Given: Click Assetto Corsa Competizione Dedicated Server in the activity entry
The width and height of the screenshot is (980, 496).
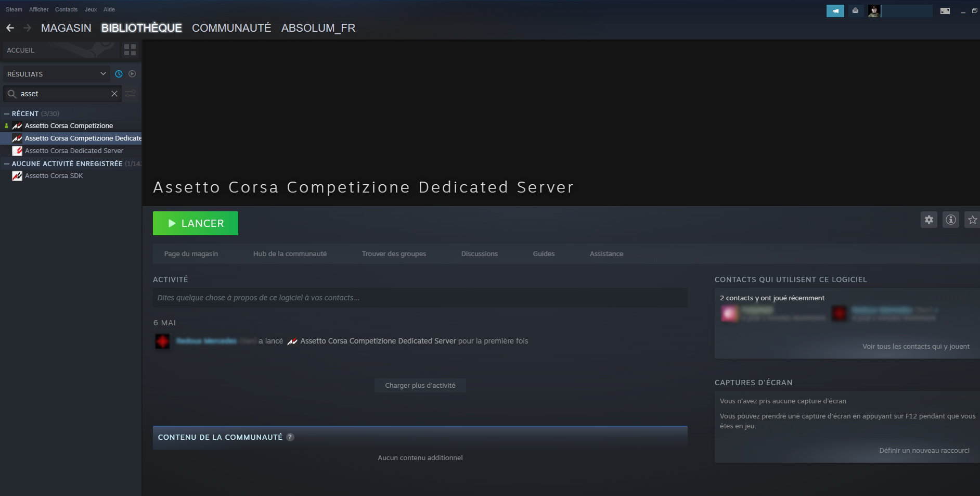Looking at the screenshot, I should [x=378, y=341].
